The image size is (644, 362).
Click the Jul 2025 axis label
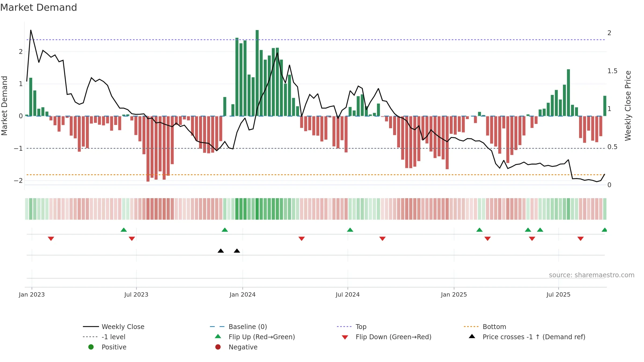(x=558, y=295)
